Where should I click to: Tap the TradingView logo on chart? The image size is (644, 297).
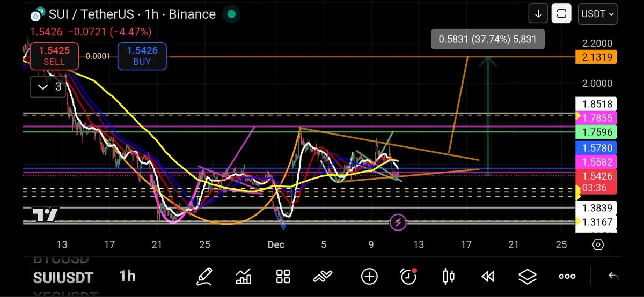[45, 215]
